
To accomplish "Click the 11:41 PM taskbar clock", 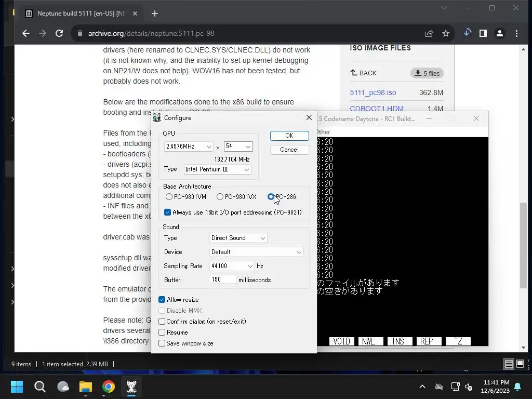I will pos(496,387).
